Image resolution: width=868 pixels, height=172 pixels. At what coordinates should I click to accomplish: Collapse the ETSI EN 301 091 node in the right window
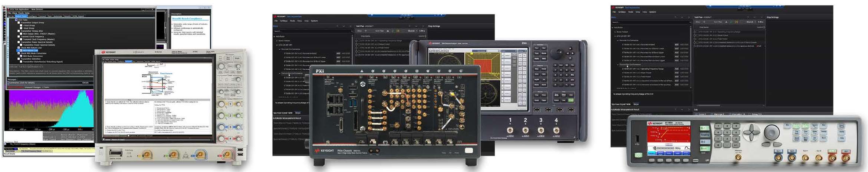[x=615, y=36]
